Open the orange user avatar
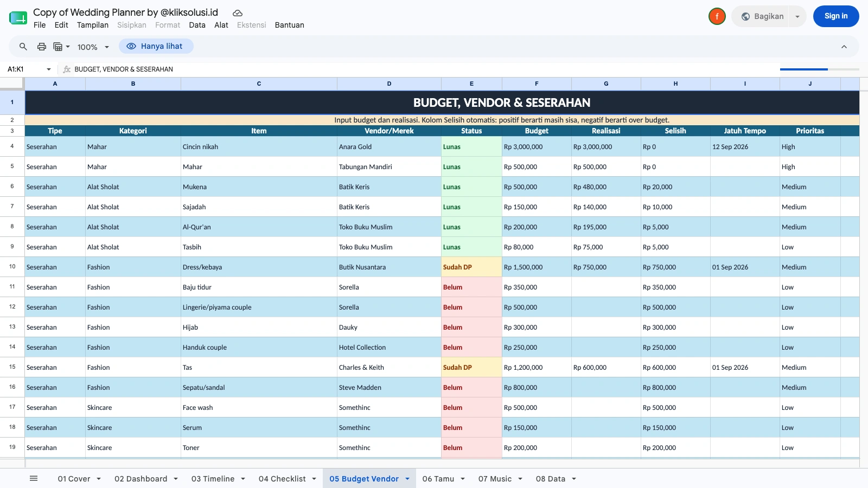 [717, 16]
